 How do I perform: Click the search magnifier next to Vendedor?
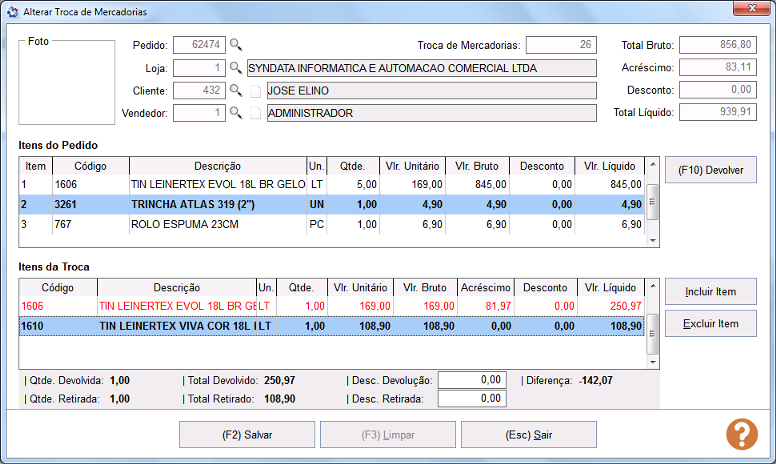point(236,113)
